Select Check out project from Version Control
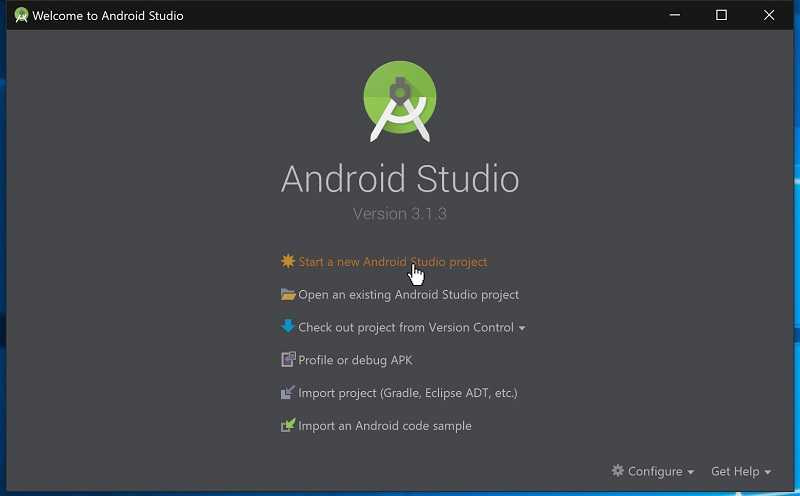 click(406, 328)
